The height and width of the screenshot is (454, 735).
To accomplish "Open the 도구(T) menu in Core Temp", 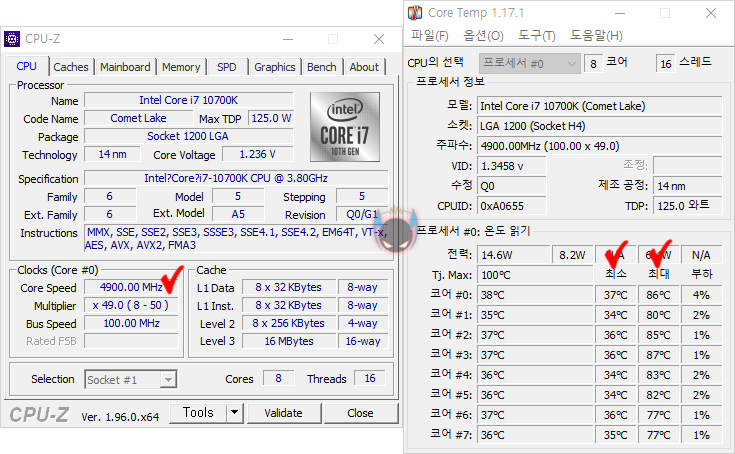I will (537, 36).
